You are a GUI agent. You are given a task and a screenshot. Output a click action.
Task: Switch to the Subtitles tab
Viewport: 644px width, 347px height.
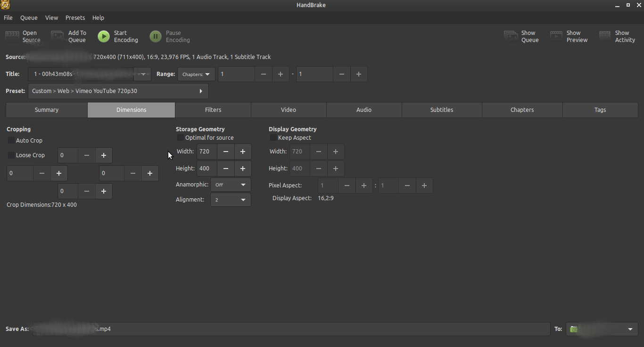442,110
